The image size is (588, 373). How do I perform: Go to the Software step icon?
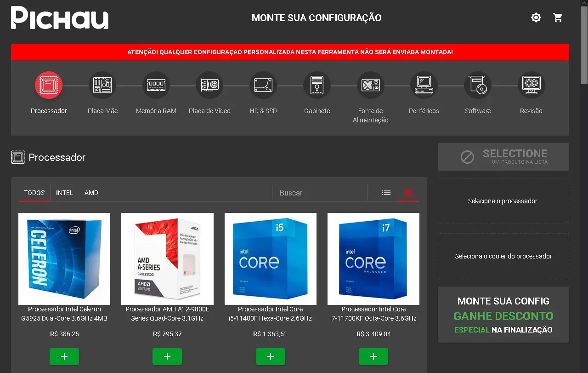pos(478,85)
